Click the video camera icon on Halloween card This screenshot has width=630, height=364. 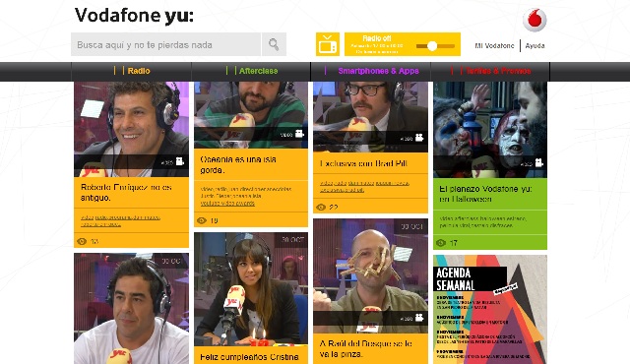coord(538,162)
